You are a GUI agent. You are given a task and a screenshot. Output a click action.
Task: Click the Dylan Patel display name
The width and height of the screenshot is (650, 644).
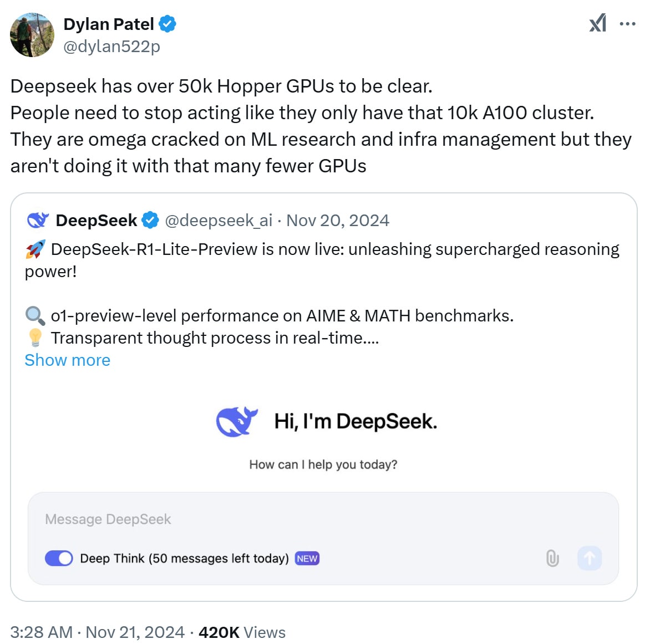point(109,24)
